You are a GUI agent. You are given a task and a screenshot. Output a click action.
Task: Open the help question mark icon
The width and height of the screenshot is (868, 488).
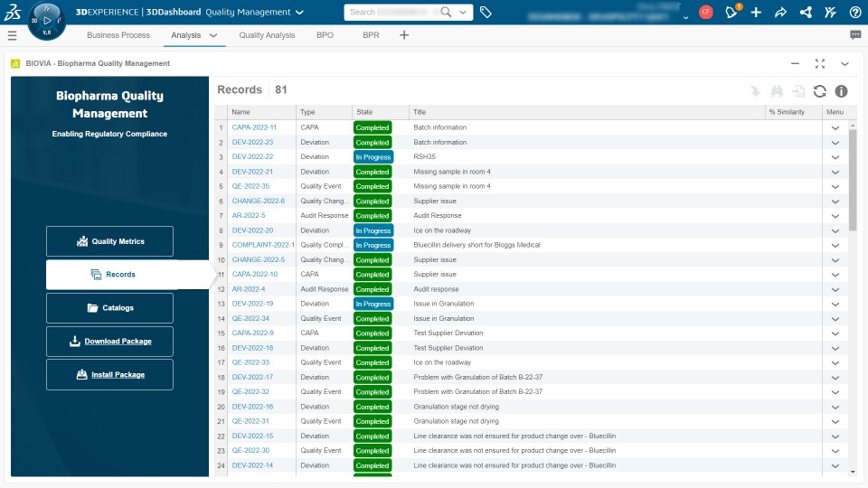click(x=855, y=12)
